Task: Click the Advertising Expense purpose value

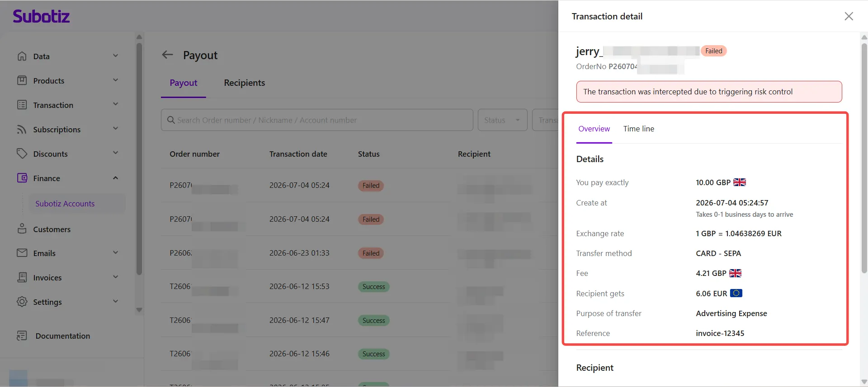Action: point(731,313)
